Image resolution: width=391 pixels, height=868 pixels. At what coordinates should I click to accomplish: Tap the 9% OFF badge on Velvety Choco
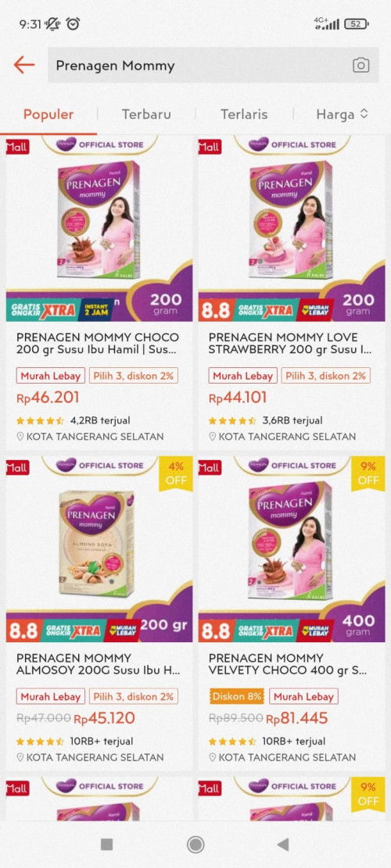[368, 473]
